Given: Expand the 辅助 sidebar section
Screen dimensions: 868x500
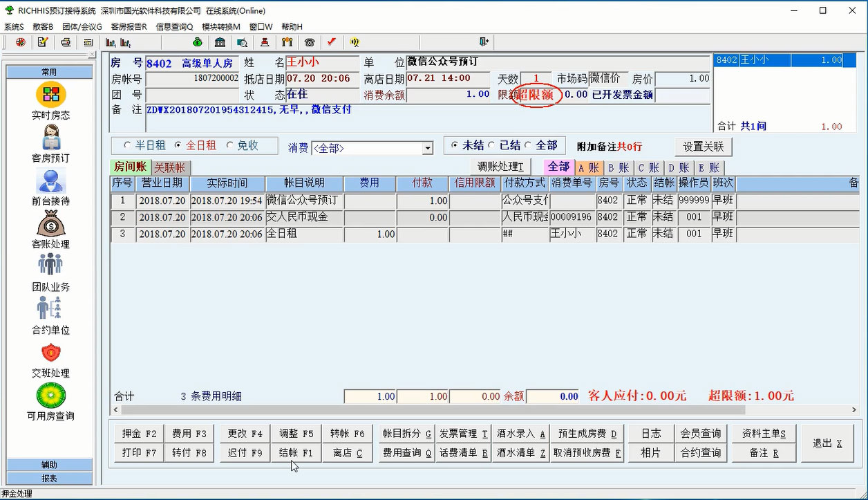Looking at the screenshot, I should 49,465.
